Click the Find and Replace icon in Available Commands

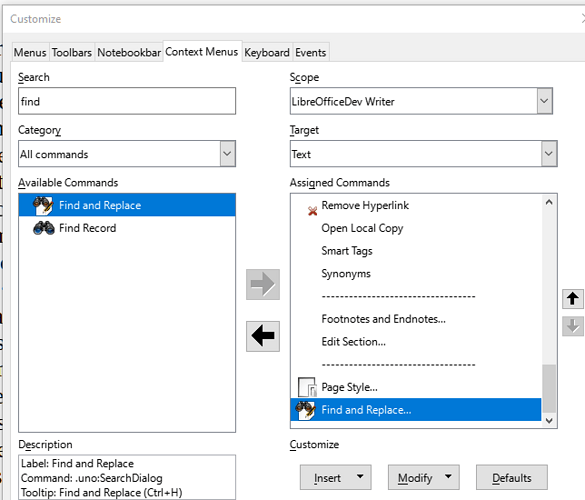[x=43, y=205]
